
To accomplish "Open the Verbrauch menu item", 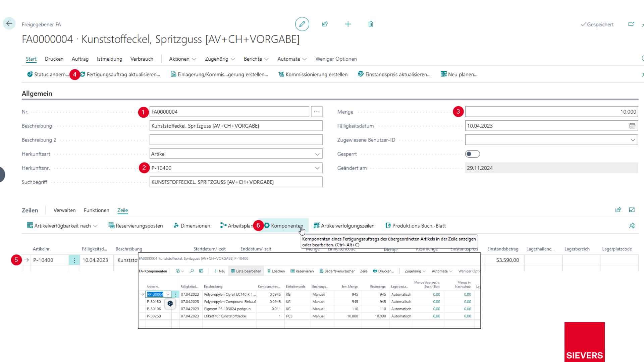I will click(x=142, y=59).
